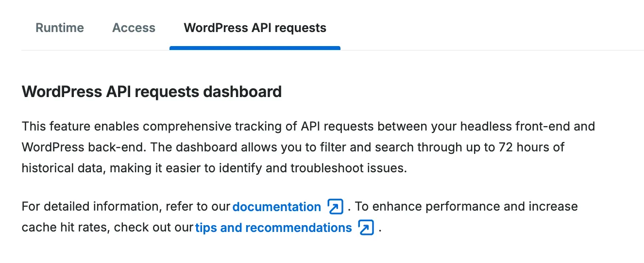Click the "For detailed information" text
The height and width of the screenshot is (263, 644).
point(90,207)
